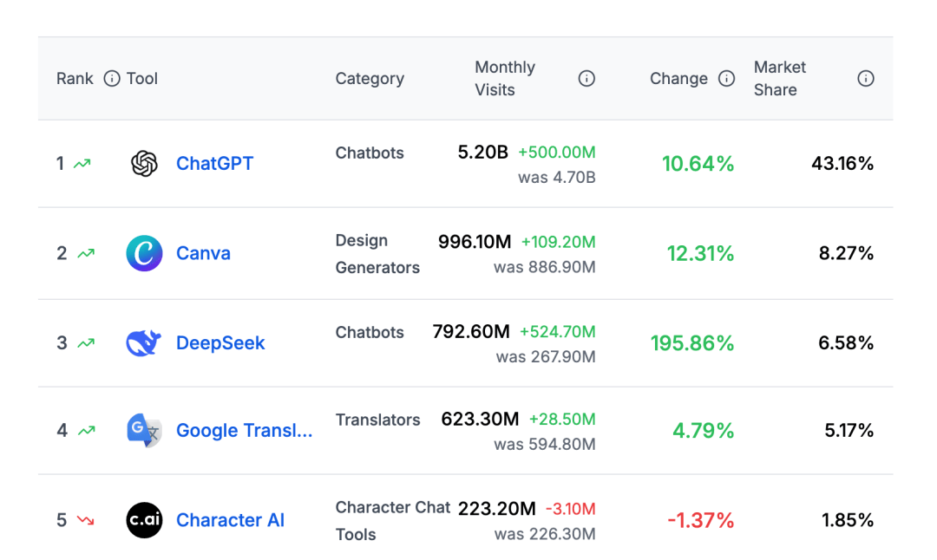Open the Market Share info icon

click(866, 78)
